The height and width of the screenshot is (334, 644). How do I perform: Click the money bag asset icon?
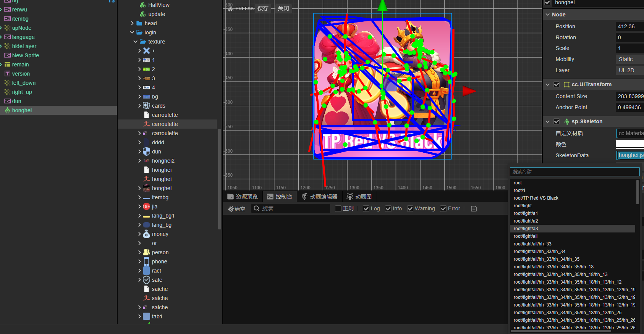click(146, 234)
